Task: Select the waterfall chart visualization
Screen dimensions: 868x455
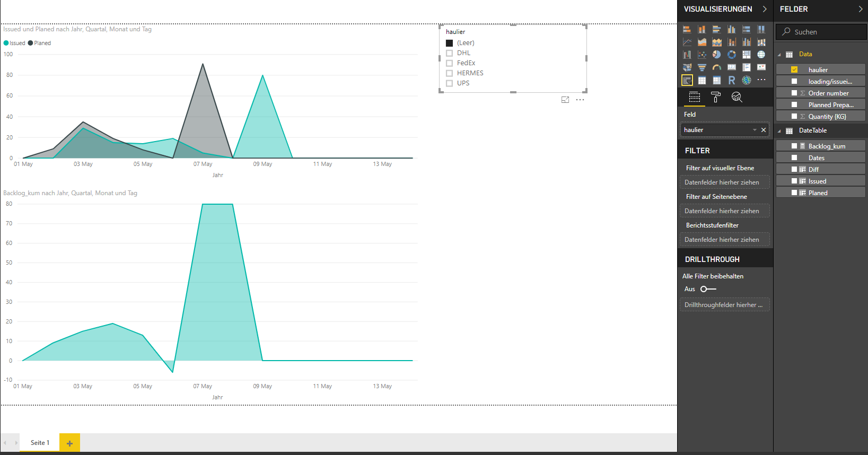Action: [687, 55]
